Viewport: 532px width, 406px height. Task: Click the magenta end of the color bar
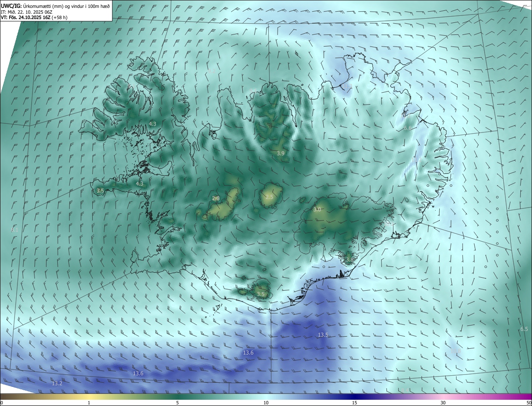click(x=525, y=396)
